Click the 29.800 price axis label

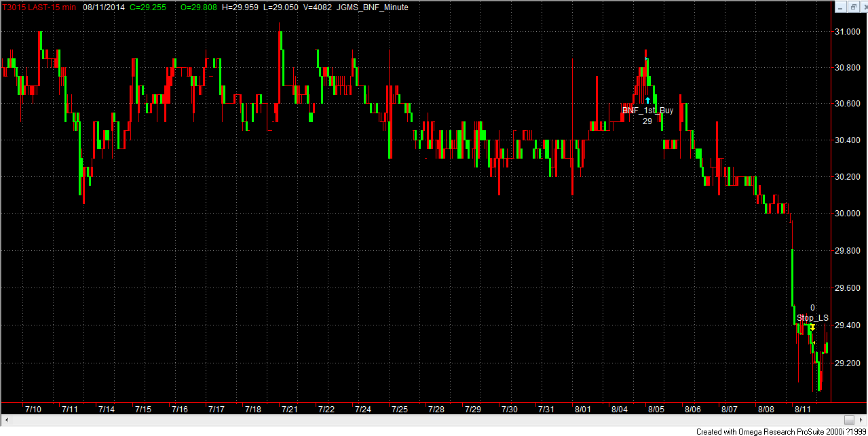pyautogui.click(x=848, y=251)
